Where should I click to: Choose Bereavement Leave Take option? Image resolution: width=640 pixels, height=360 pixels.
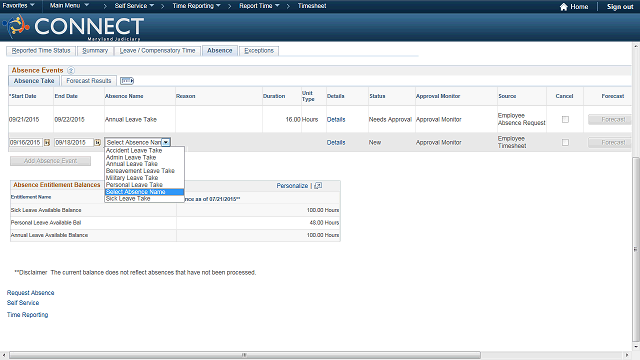(x=144, y=171)
